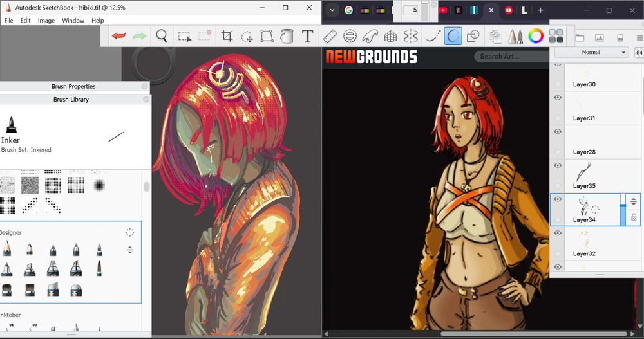
Task: Select the French Curve tool
Action: click(x=370, y=36)
